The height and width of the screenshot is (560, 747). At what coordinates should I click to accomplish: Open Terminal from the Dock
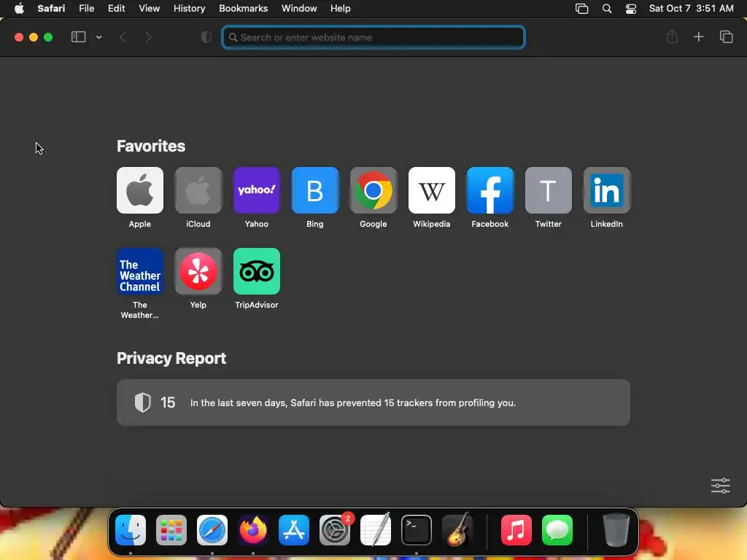[417, 530]
